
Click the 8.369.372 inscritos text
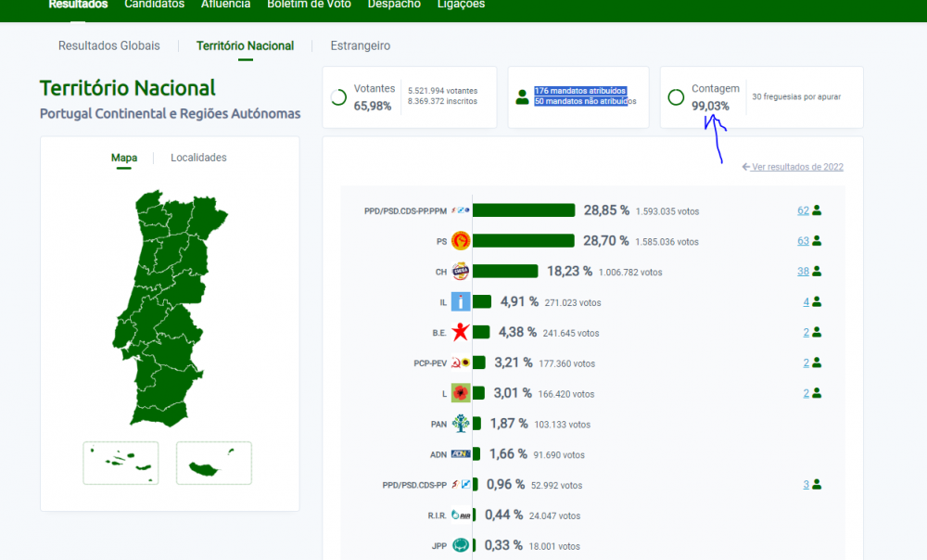click(x=443, y=101)
